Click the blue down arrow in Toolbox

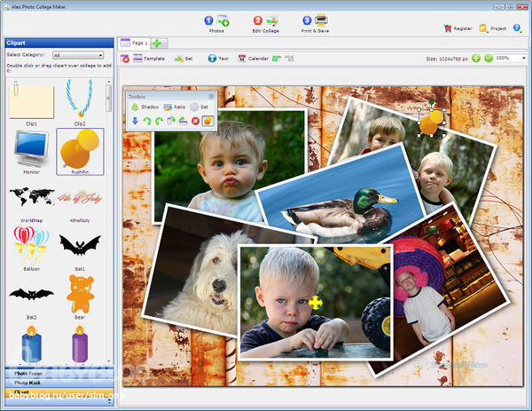coord(135,121)
